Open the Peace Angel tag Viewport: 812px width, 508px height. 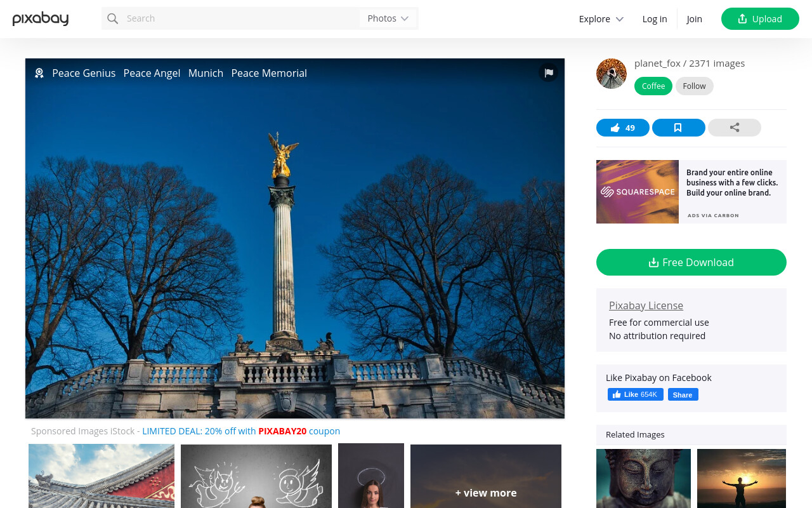152,73
